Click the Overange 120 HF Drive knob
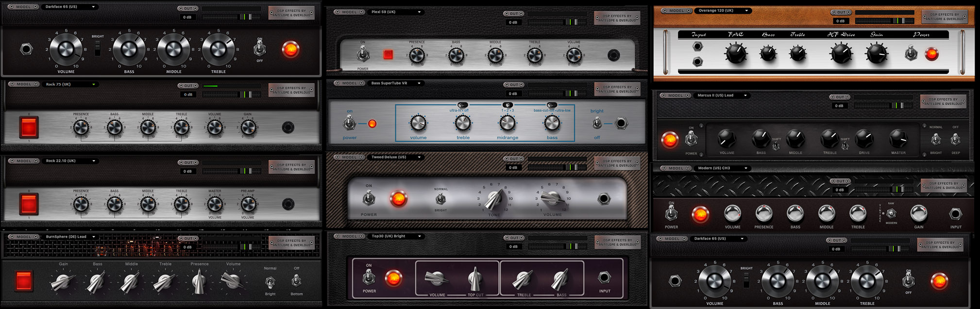This screenshot has width=980, height=309. point(841,53)
